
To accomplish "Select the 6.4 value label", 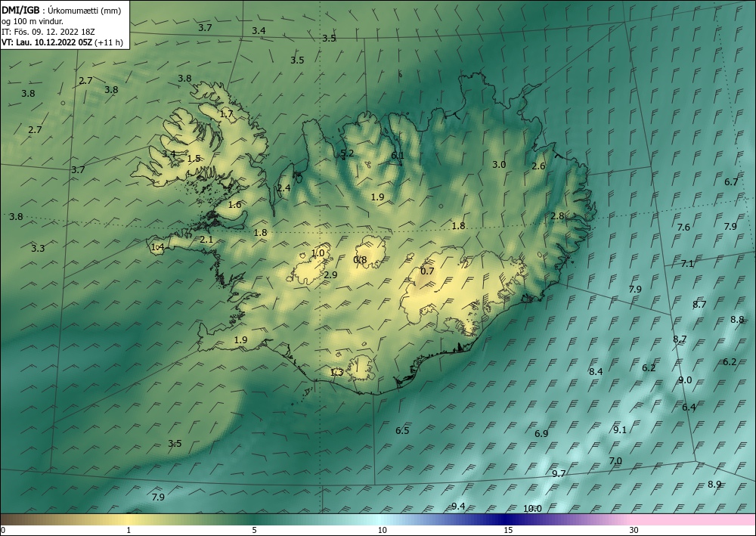I will [689, 407].
